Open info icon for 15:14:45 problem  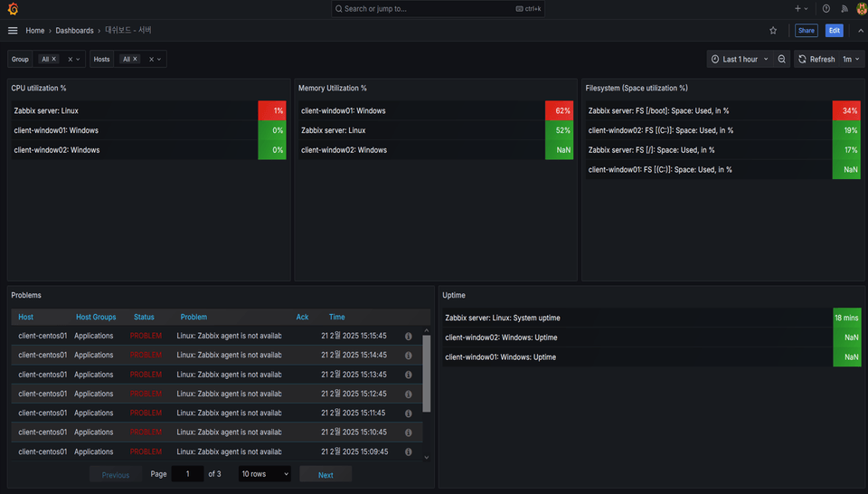pyautogui.click(x=408, y=356)
